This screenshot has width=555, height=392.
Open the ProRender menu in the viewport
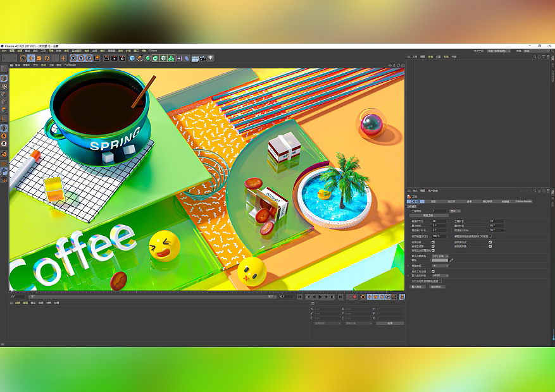(x=70, y=65)
